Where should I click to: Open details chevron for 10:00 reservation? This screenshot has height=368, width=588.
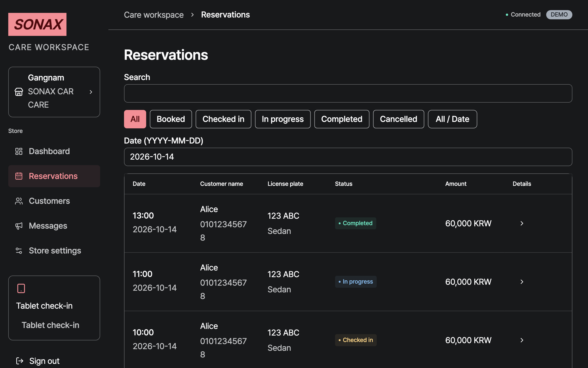click(522, 340)
